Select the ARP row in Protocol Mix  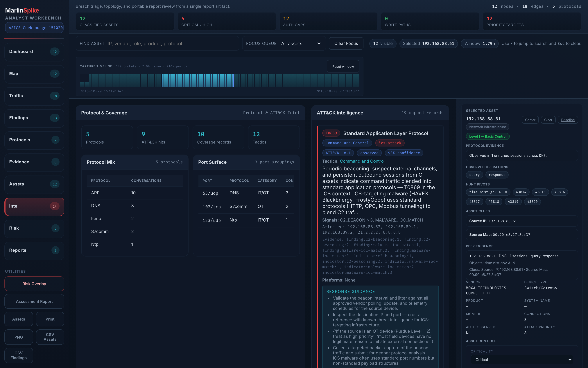135,193
